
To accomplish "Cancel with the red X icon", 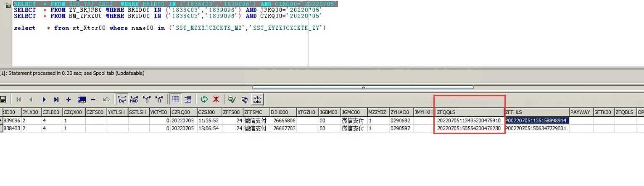I will [216, 100].
